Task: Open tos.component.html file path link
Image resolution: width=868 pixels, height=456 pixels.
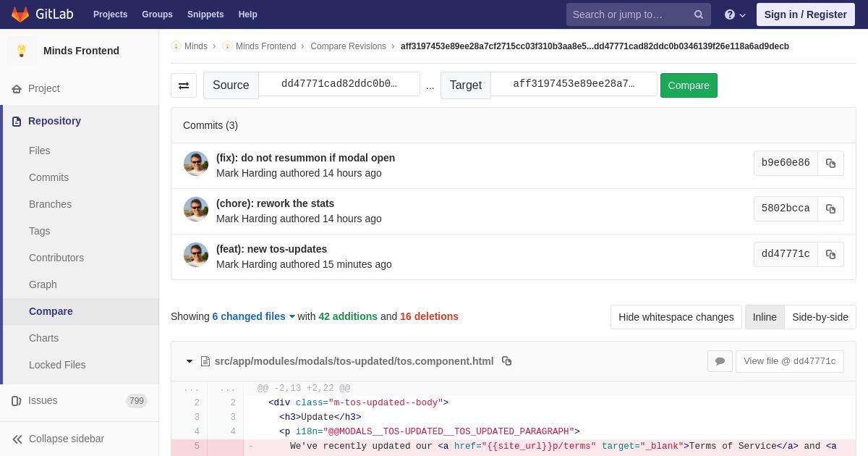Action: [354, 361]
